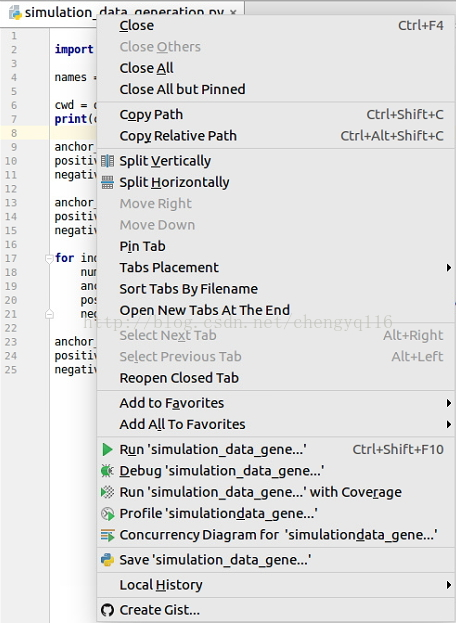Select Close All menu entry

click(276, 68)
